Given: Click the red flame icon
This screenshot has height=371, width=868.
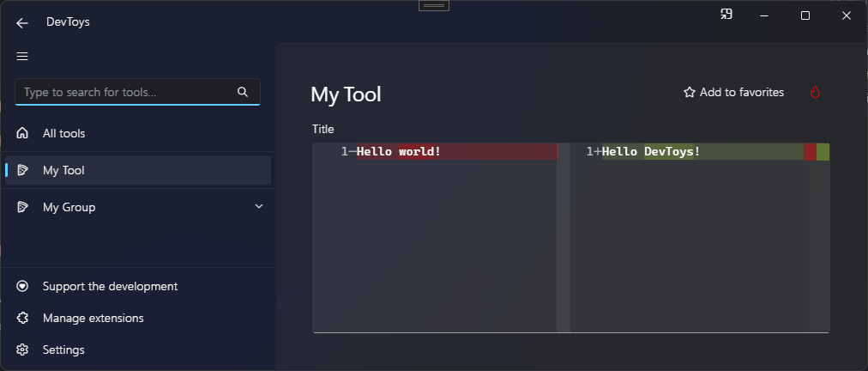Looking at the screenshot, I should click(x=814, y=92).
